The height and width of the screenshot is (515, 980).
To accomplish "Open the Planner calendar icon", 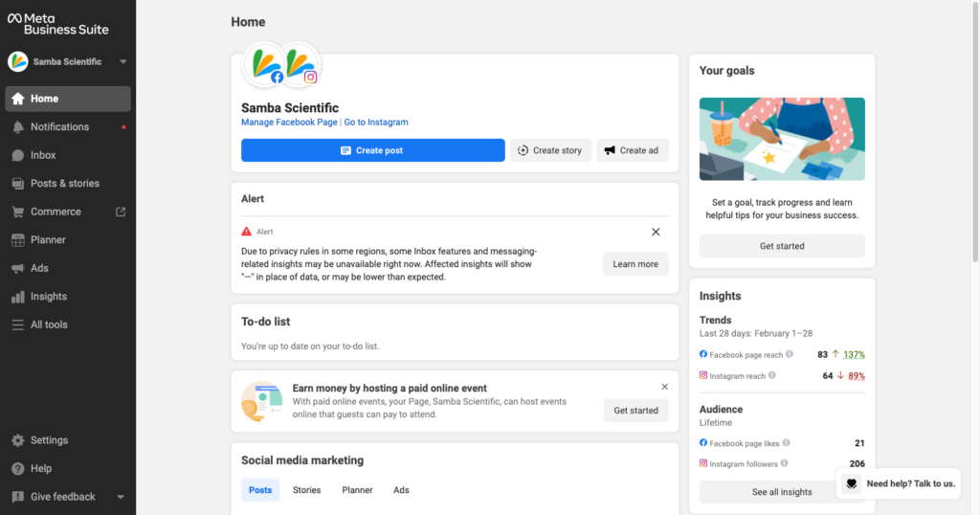I will pyautogui.click(x=17, y=240).
